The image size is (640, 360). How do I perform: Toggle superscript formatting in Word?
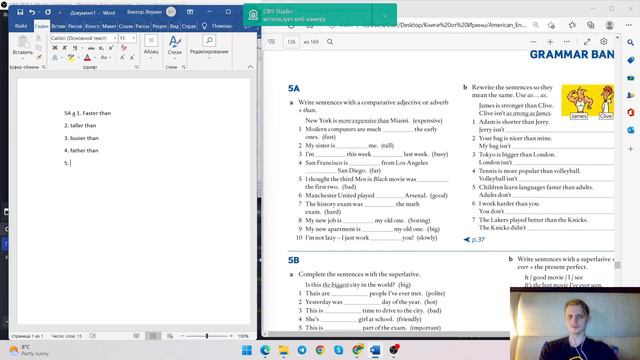click(x=111, y=48)
